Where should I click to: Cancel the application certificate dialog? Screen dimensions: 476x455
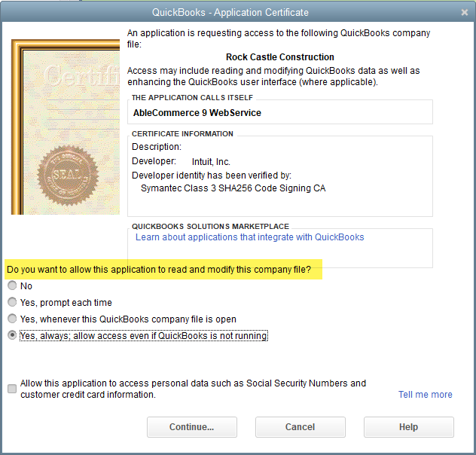click(x=301, y=427)
